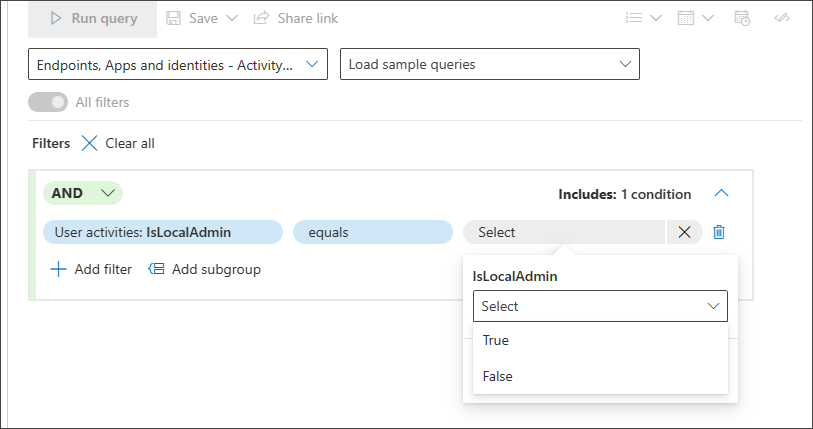This screenshot has height=429, width=813.
Task: Click the User activities: IsLocalAdmin field pill
Action: coord(163,232)
